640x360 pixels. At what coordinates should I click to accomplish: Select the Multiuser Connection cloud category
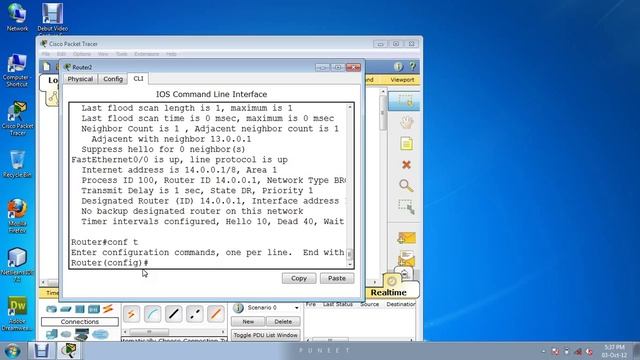tap(100, 334)
